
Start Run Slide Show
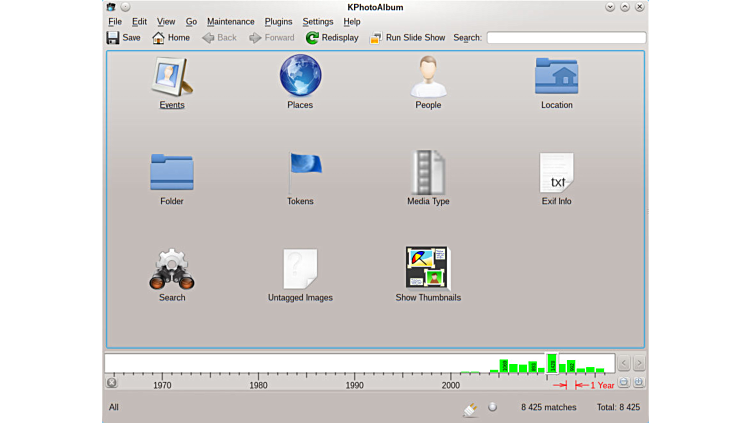point(407,38)
